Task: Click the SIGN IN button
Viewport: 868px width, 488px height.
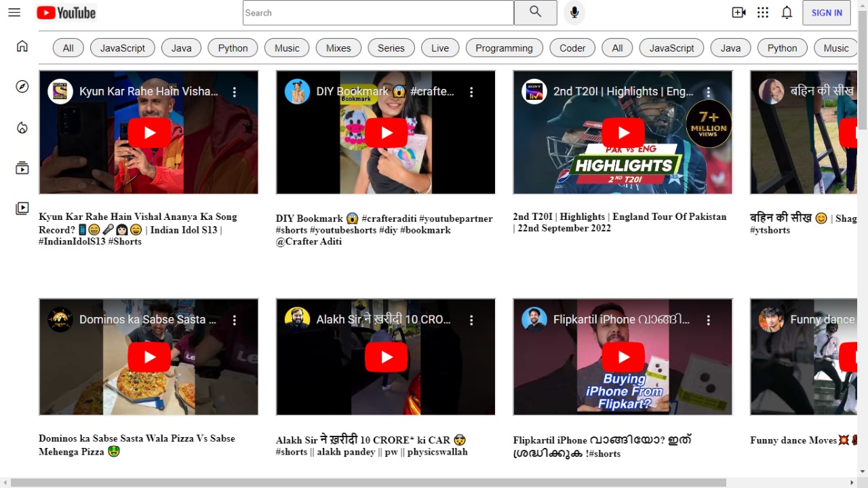Action: [x=826, y=12]
